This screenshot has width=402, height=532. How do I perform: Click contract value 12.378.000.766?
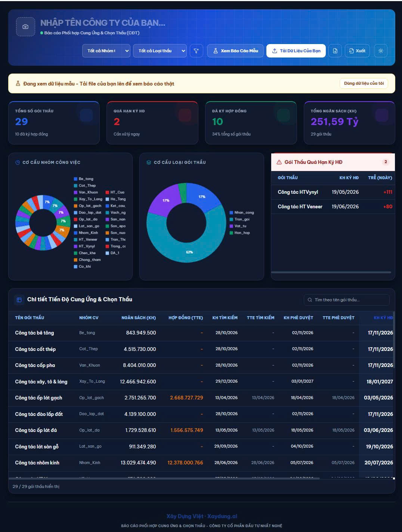tap(185, 463)
